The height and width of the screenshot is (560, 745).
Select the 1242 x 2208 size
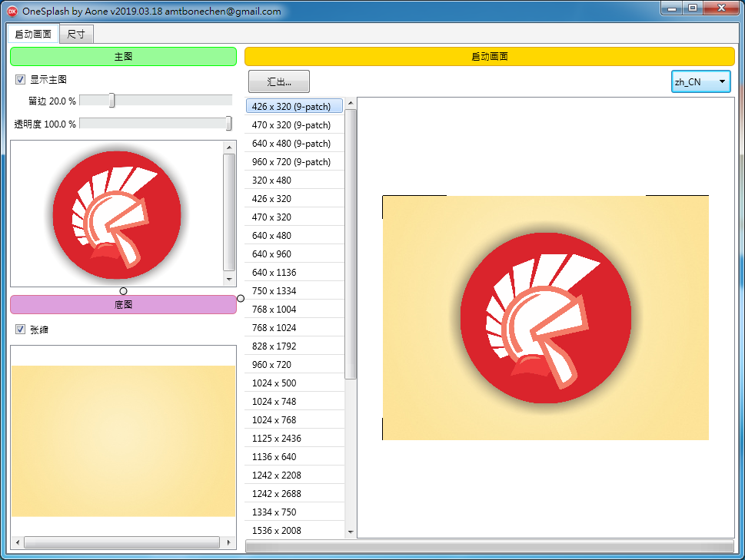[x=294, y=476]
